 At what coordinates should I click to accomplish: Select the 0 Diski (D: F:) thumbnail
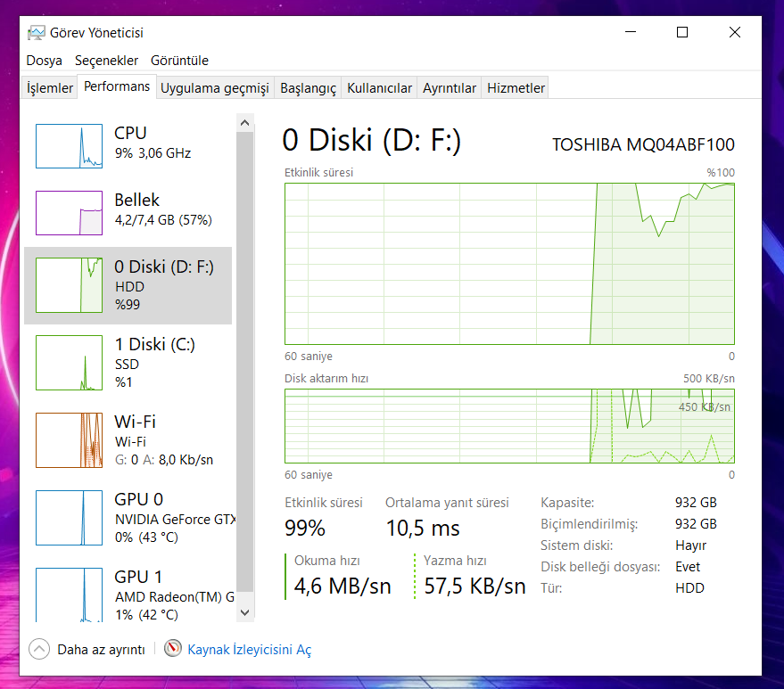pyautogui.click(x=69, y=285)
